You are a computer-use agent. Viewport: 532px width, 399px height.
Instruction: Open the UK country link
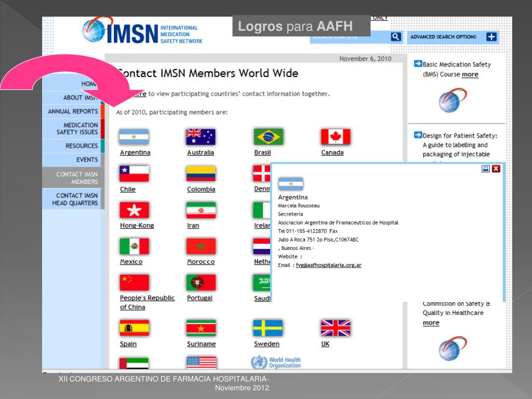coord(325,344)
